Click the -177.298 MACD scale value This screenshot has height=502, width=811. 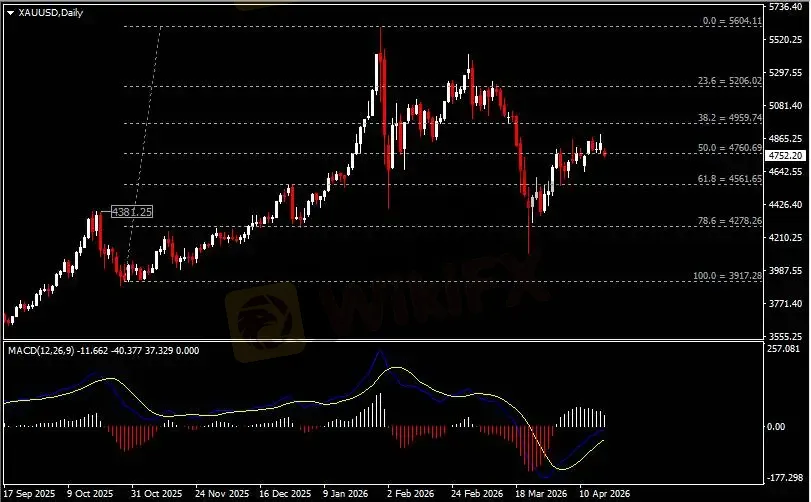tap(785, 478)
